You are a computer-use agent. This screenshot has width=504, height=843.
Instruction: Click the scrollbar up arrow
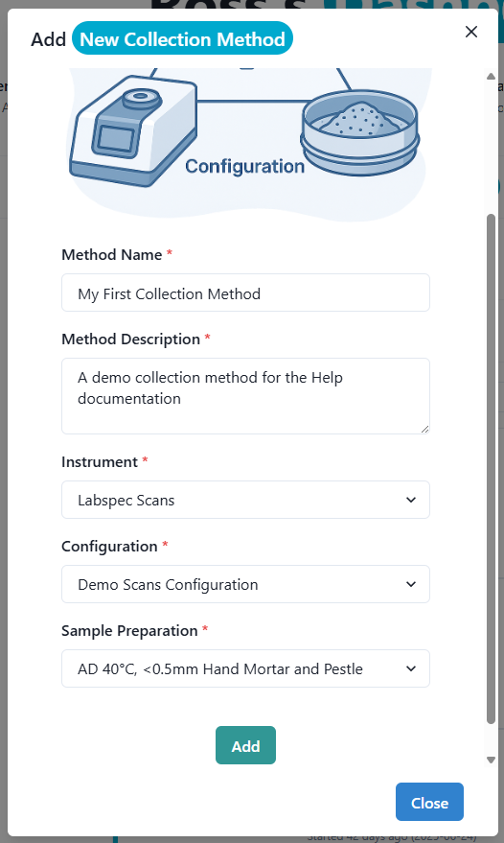coord(491,77)
